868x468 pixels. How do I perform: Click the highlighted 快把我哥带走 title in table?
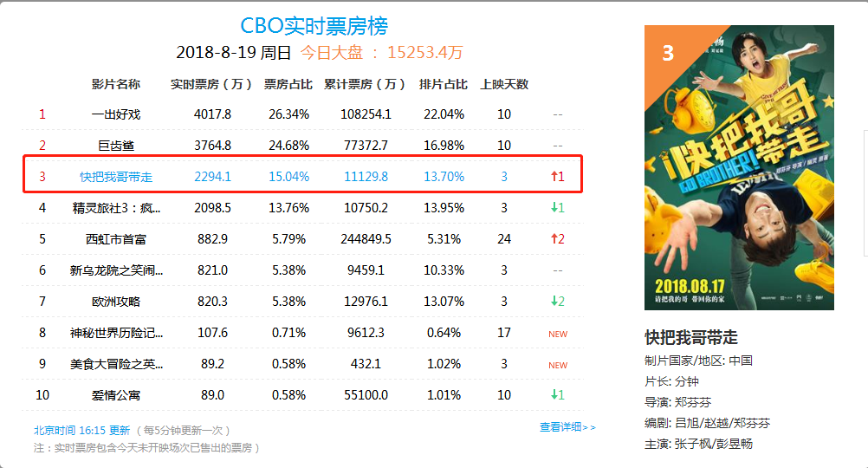(x=116, y=177)
